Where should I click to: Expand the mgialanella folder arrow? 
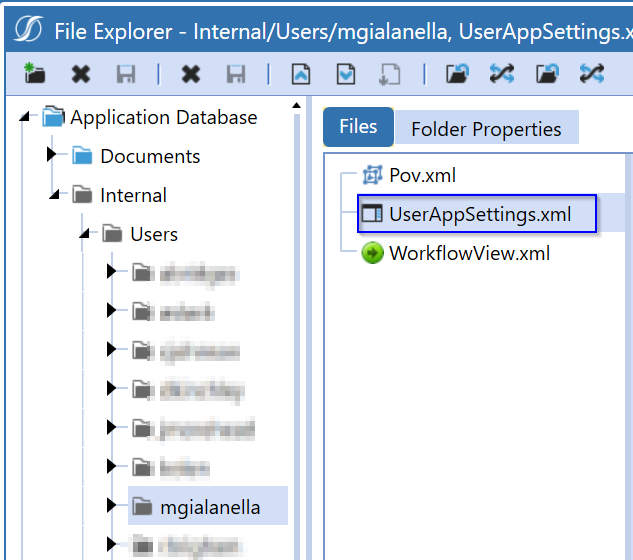tap(111, 505)
